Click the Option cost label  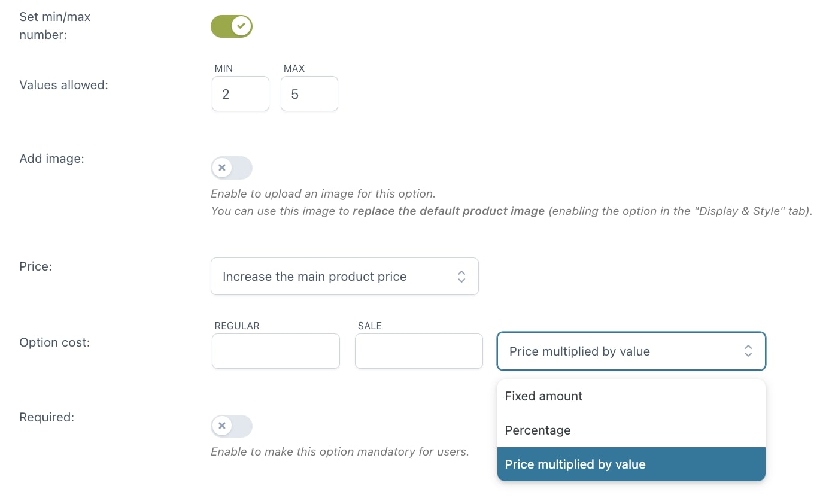54,343
